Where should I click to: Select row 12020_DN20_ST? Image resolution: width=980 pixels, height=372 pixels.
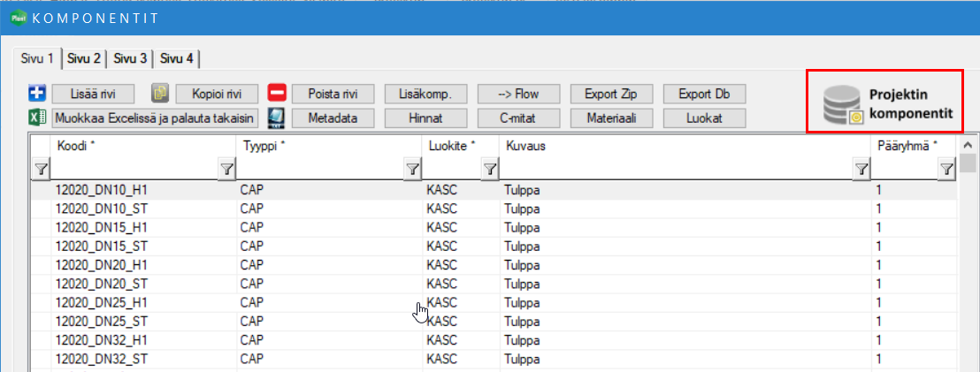pos(494,284)
